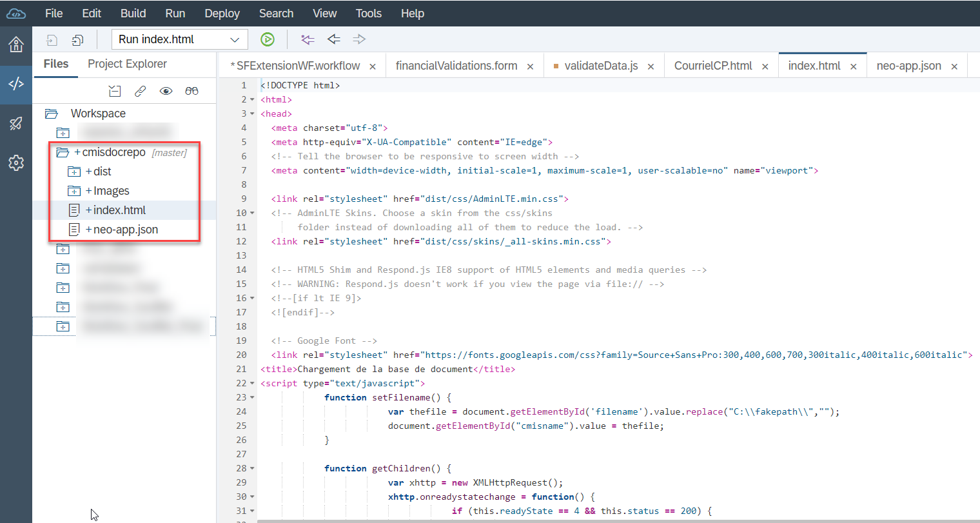Screen dimensions: 980x523
Task: Open the Home perspective in the left sidebar
Action: (16, 45)
